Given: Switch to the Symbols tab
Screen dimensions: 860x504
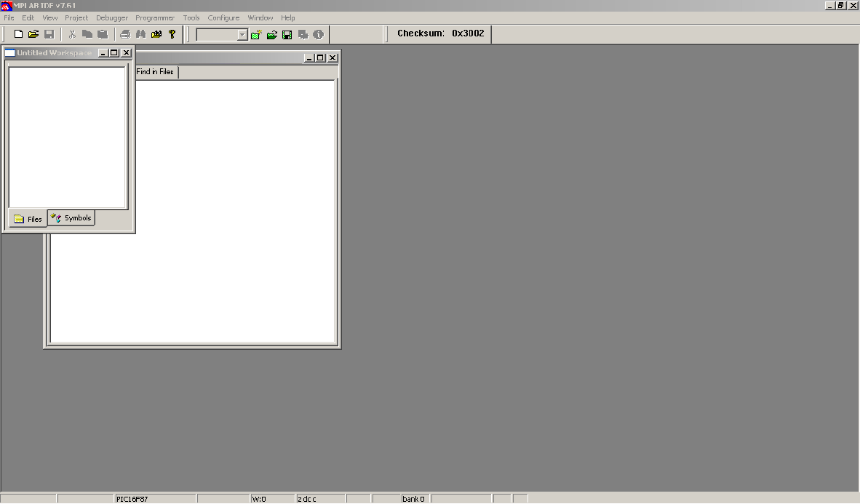Looking at the screenshot, I should coord(71,218).
